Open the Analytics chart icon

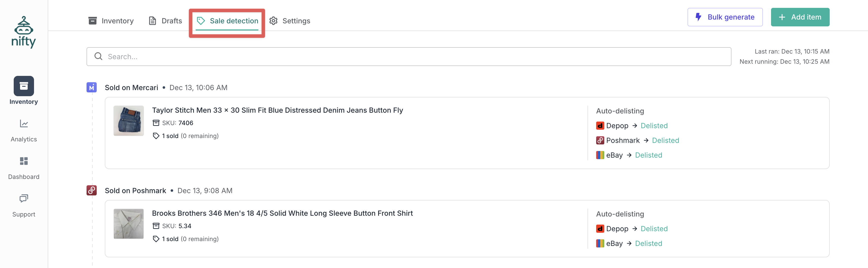24,124
